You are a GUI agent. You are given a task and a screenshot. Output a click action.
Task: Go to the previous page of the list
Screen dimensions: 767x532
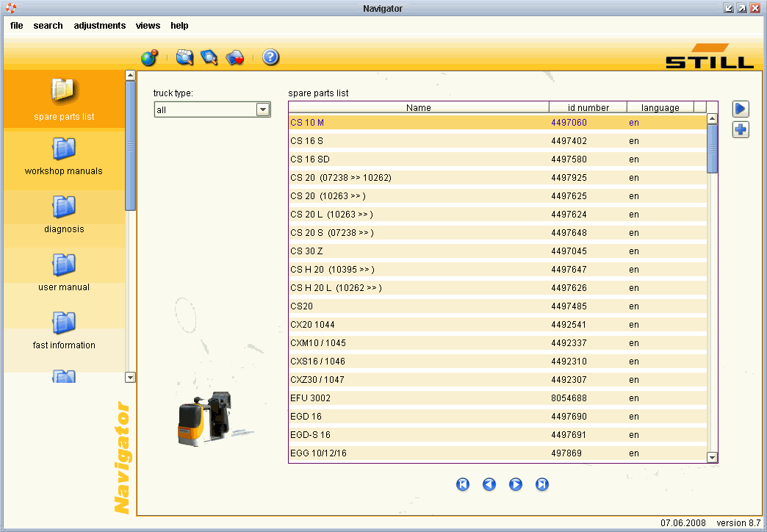pyautogui.click(x=489, y=484)
